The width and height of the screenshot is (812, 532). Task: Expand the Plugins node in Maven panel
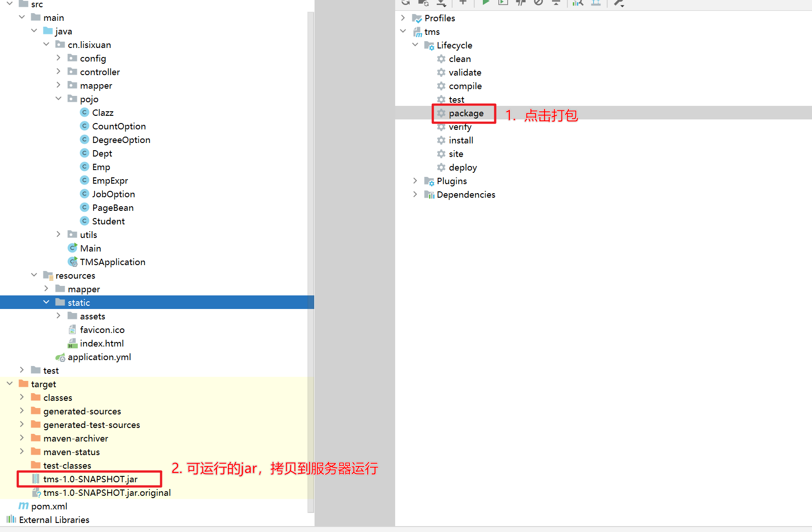[x=415, y=181]
